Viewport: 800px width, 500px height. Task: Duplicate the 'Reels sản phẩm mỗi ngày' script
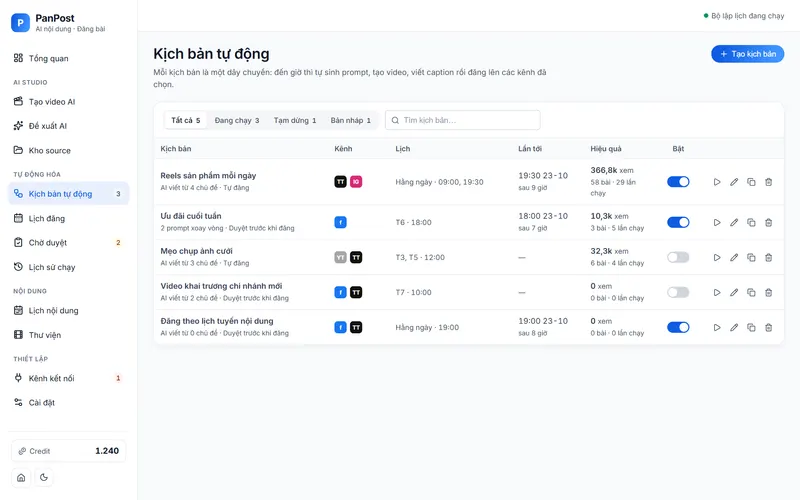point(751,182)
